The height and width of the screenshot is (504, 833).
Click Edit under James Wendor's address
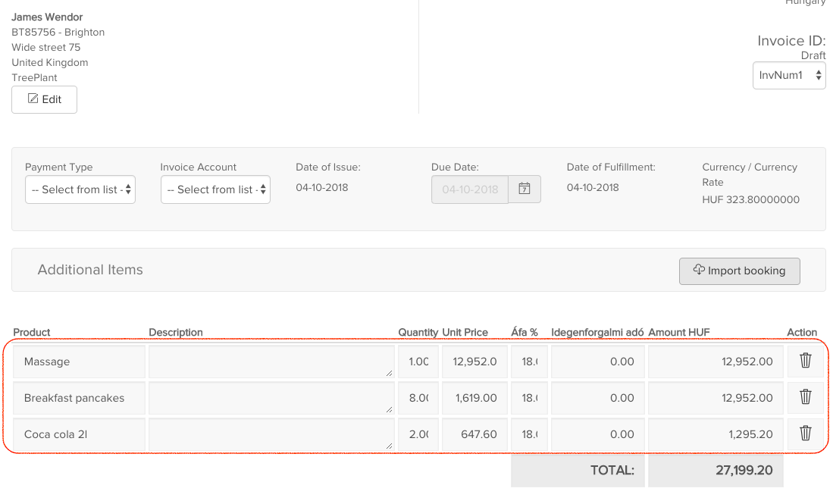(44, 99)
